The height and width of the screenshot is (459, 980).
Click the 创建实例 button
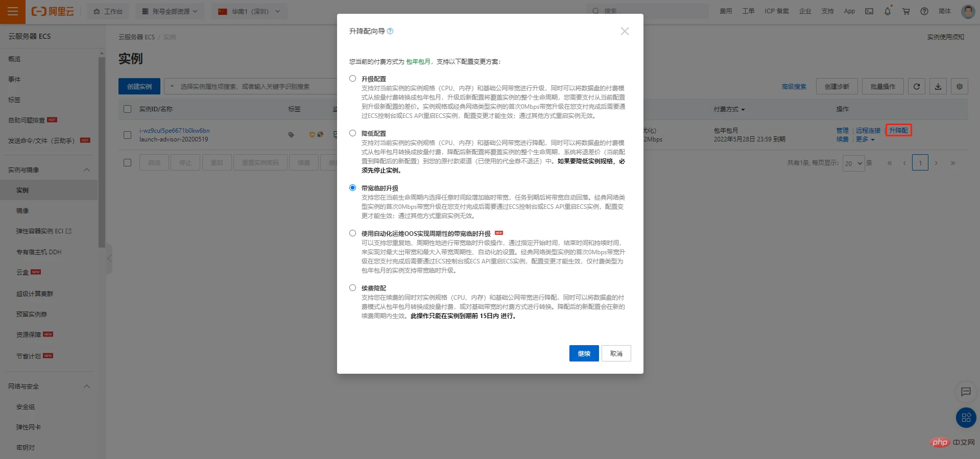(139, 86)
